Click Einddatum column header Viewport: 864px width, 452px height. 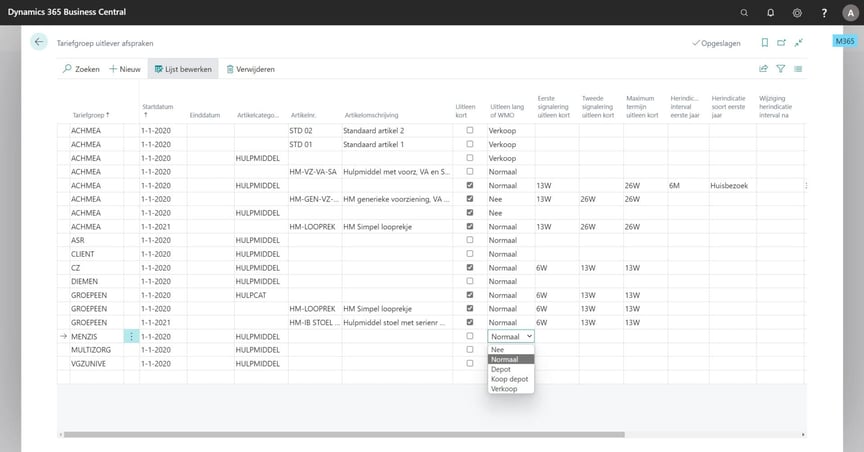[x=204, y=115]
